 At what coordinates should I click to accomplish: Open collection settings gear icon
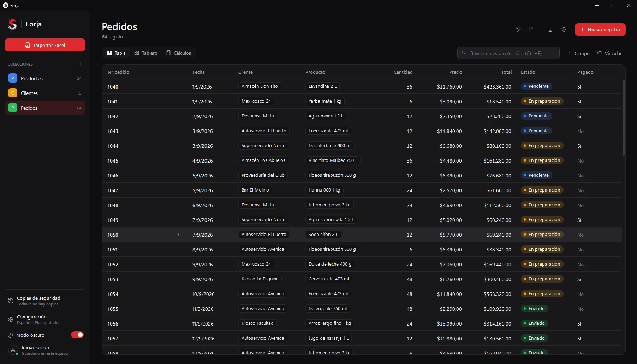564,29
